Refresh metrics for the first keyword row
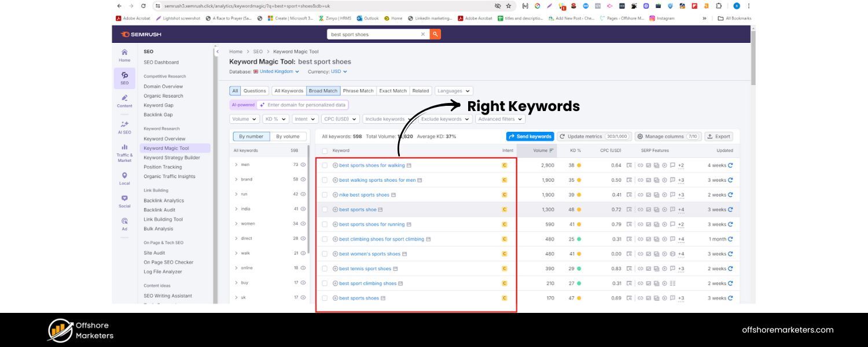This screenshot has width=868, height=347. coord(731,165)
